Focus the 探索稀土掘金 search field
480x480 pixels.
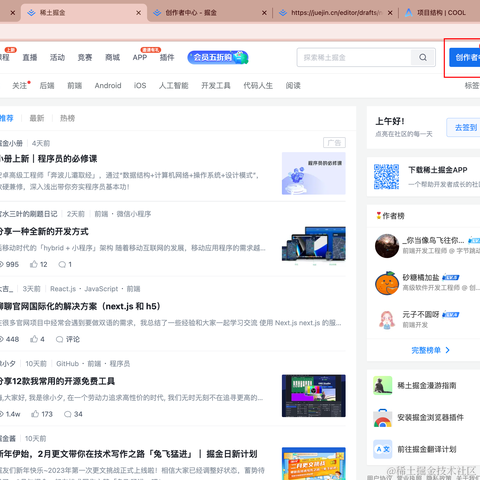[354, 57]
